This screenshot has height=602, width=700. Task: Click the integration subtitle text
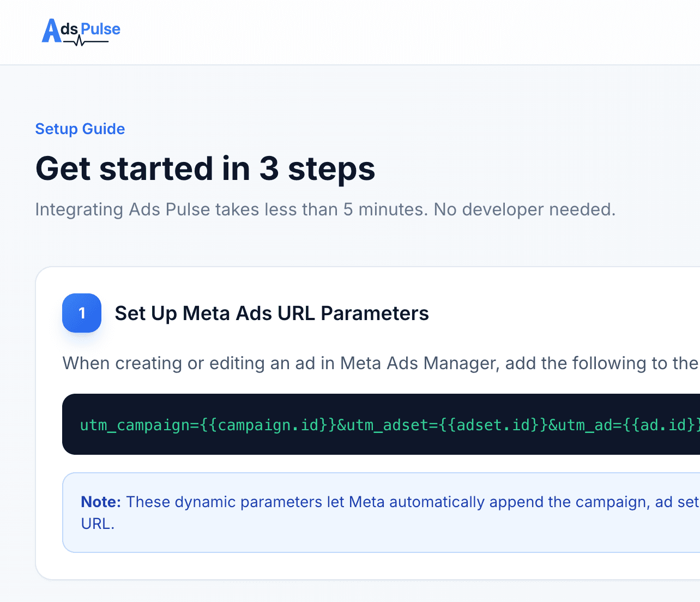[x=325, y=209]
